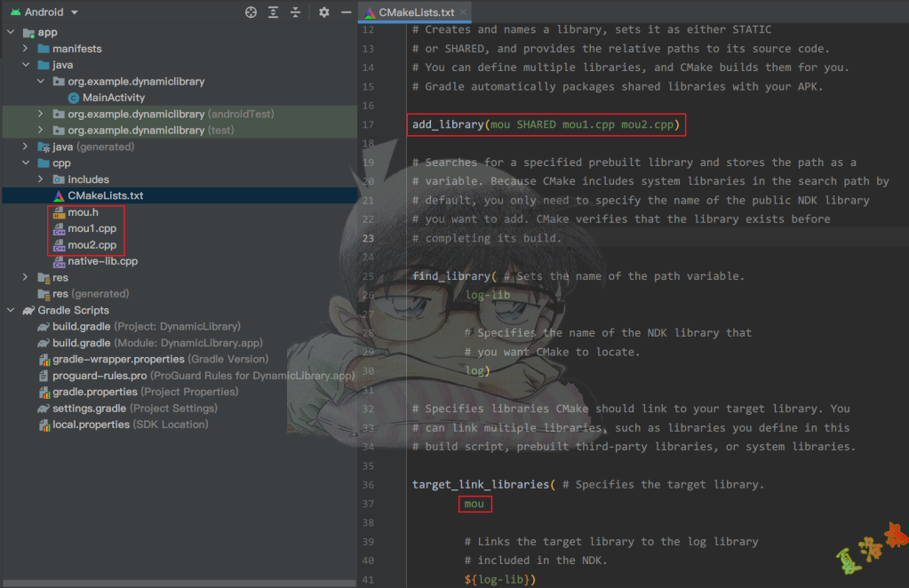This screenshot has height=588, width=909.
Task: Collapse the Gradle Scripts node
Action: (11, 310)
